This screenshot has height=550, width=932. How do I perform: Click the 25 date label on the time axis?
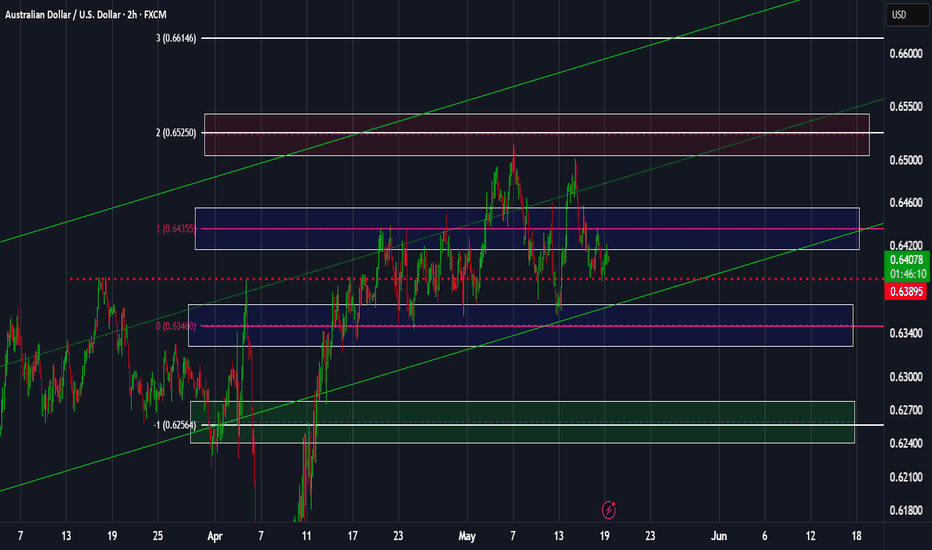click(x=158, y=536)
